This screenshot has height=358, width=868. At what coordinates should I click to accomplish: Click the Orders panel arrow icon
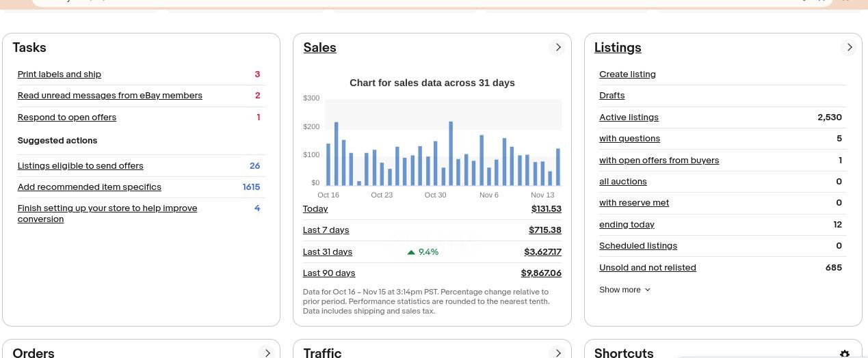pyautogui.click(x=267, y=353)
